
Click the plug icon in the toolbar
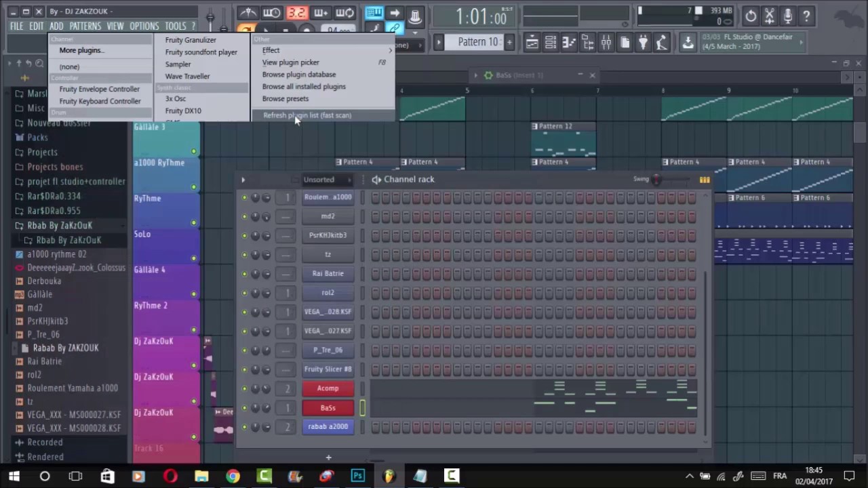[643, 43]
